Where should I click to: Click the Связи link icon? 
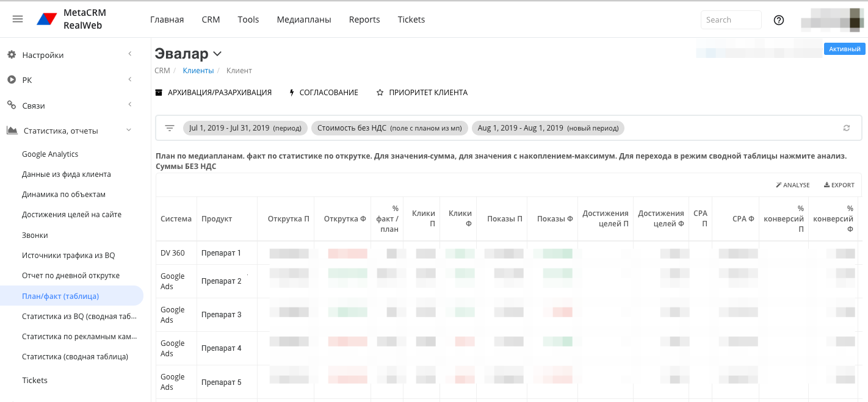(x=11, y=106)
